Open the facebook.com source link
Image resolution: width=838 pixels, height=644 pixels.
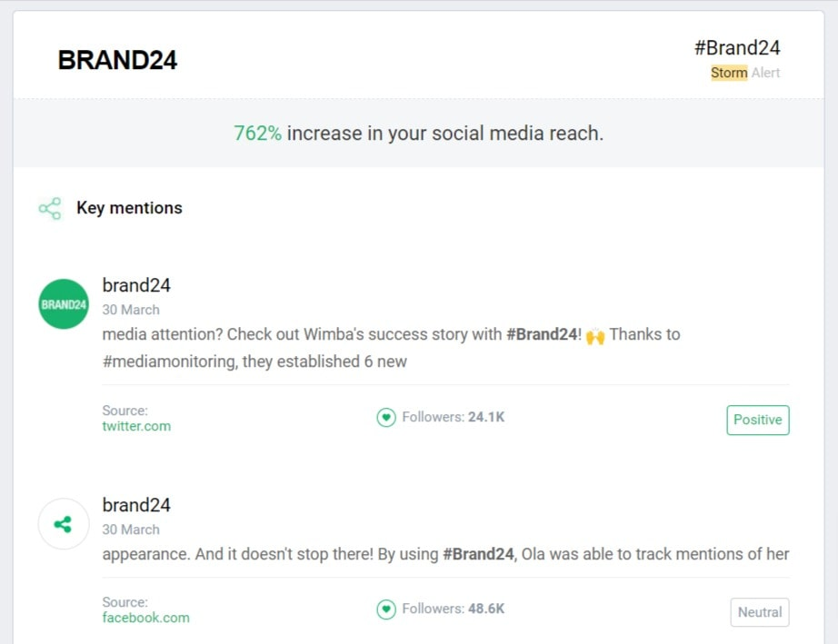click(146, 618)
